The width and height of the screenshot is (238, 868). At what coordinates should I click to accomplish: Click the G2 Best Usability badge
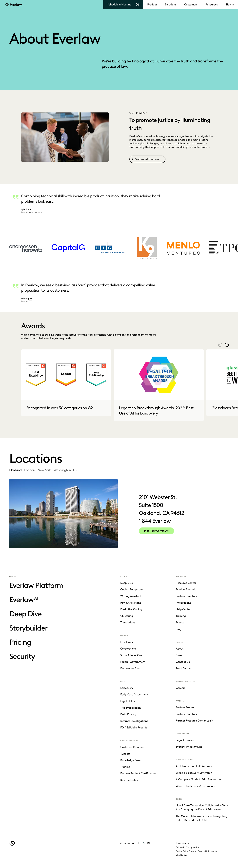click(36, 375)
